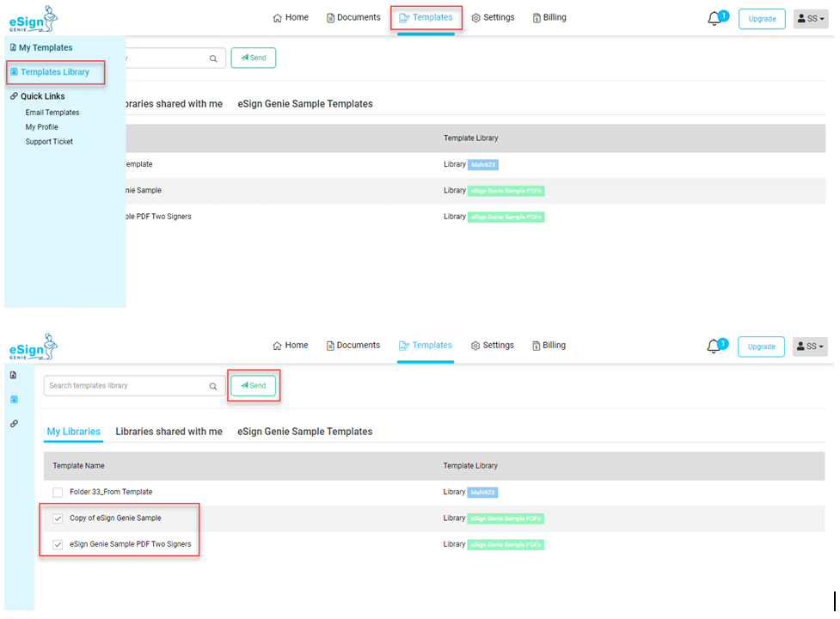The height and width of the screenshot is (619, 840).
Task: Click Upgrade button in upper screenshot
Action: 762,19
